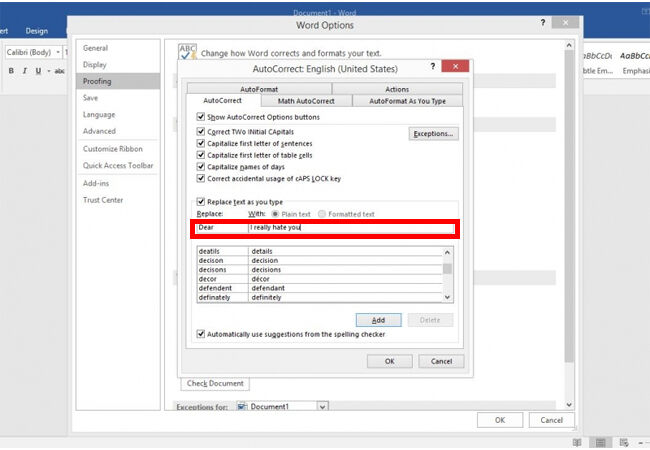Toggle Bold in the Word ribbon

(11, 71)
